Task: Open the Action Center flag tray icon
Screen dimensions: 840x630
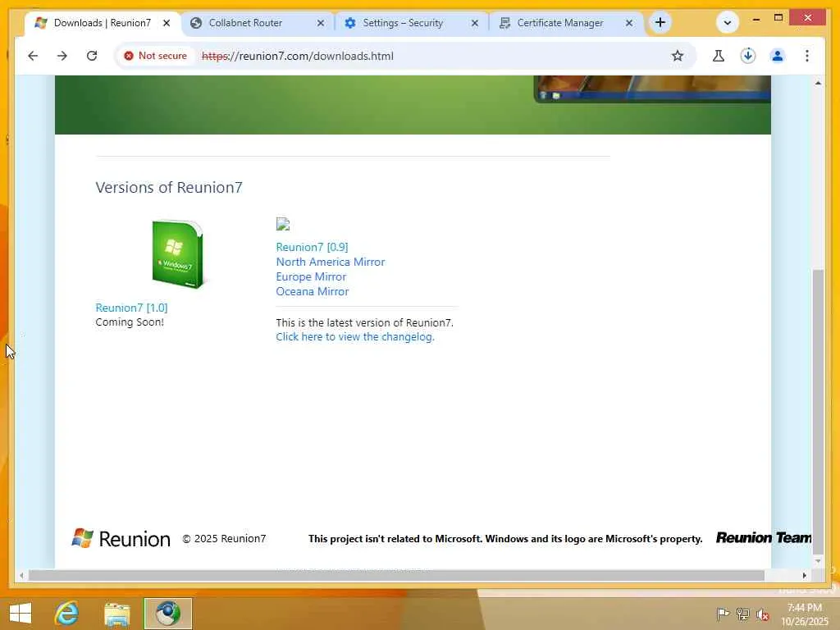Action: pos(722,614)
